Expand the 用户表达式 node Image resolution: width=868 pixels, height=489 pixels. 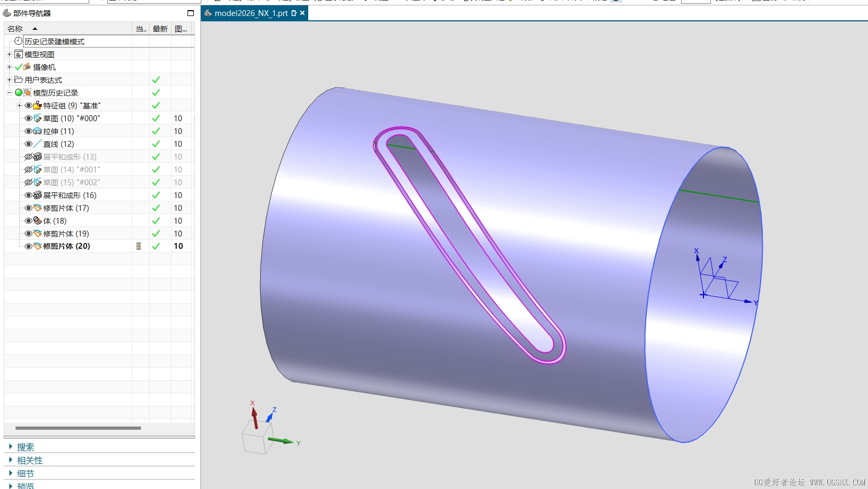[x=9, y=80]
